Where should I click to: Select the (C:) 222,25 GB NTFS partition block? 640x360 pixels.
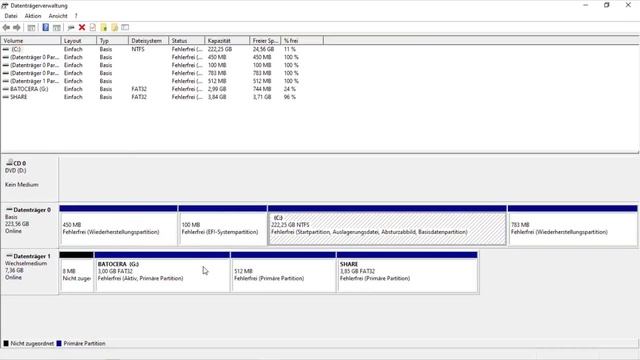387,225
